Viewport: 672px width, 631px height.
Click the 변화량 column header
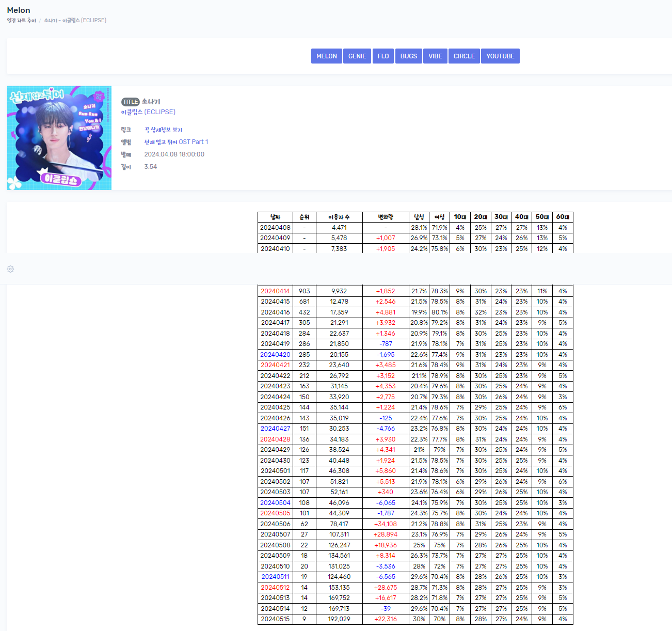point(386,217)
